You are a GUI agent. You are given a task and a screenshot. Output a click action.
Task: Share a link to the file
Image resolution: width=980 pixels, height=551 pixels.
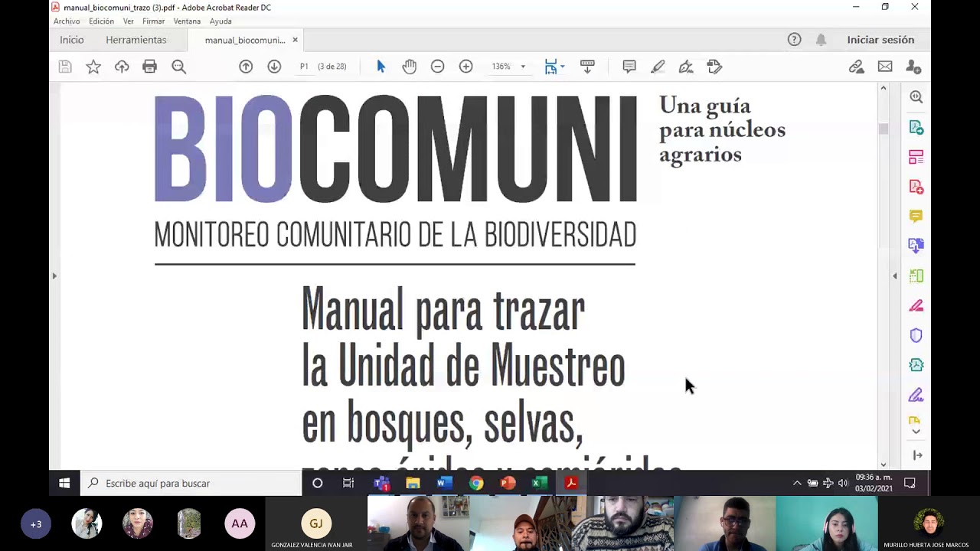point(857,67)
